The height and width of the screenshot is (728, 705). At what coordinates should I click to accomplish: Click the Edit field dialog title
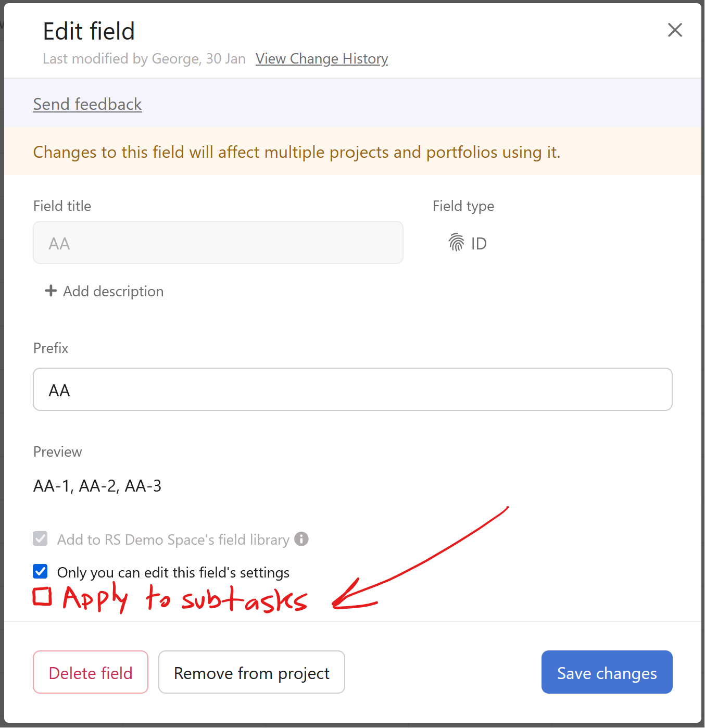pos(89,31)
